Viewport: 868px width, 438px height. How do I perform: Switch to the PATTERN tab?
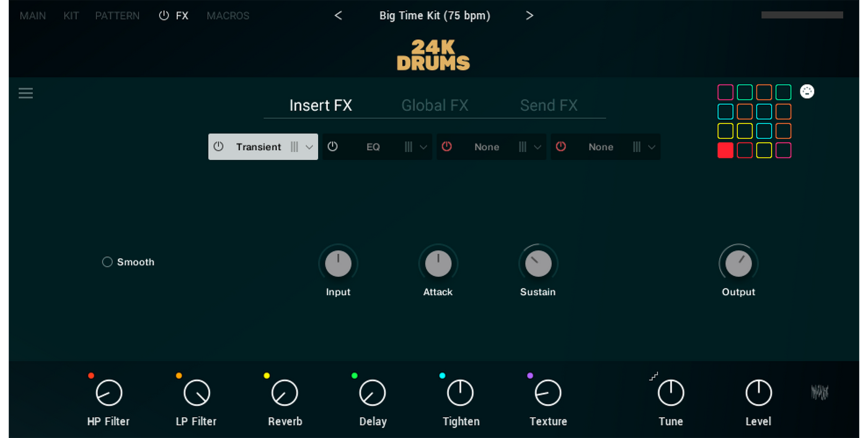click(x=117, y=16)
